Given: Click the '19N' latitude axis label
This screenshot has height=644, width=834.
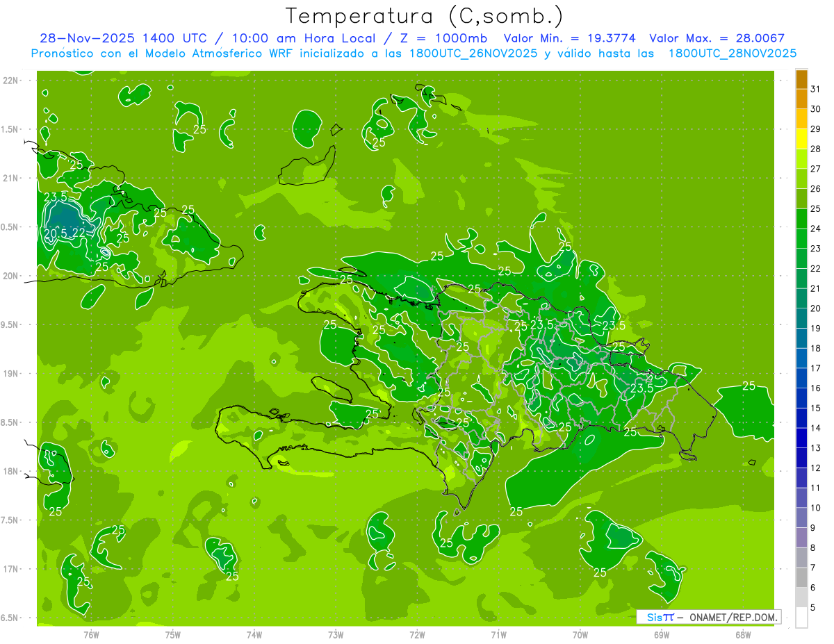Looking at the screenshot, I should click(x=11, y=374).
